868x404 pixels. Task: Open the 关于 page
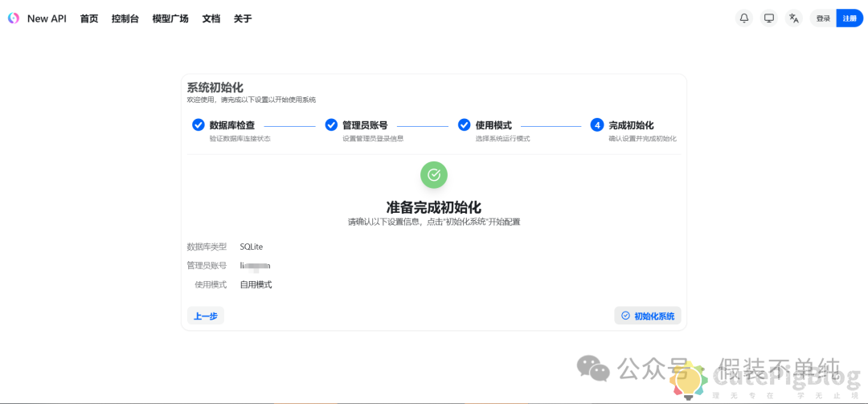click(x=243, y=18)
